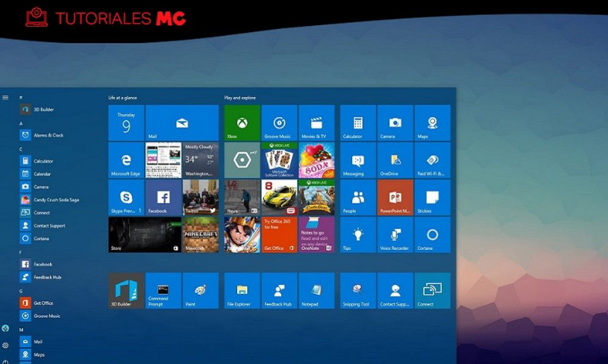This screenshot has width=608, height=364.
Task: Open the Get Office tile
Action: point(279,234)
